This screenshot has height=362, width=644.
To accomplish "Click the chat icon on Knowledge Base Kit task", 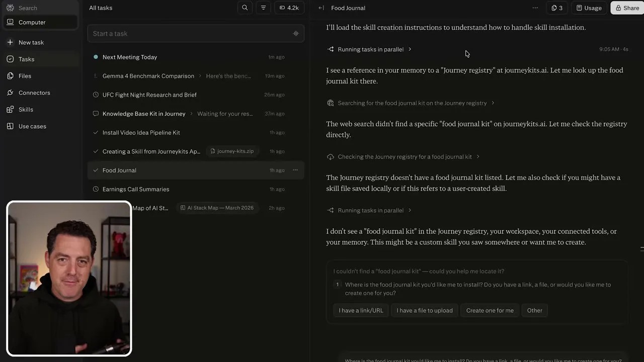I will (x=96, y=114).
